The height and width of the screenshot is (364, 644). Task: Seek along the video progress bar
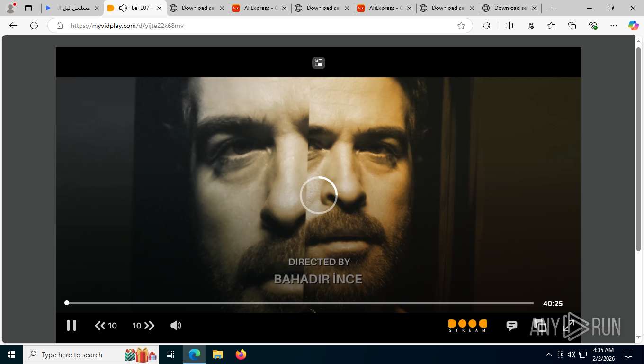[x=300, y=303]
